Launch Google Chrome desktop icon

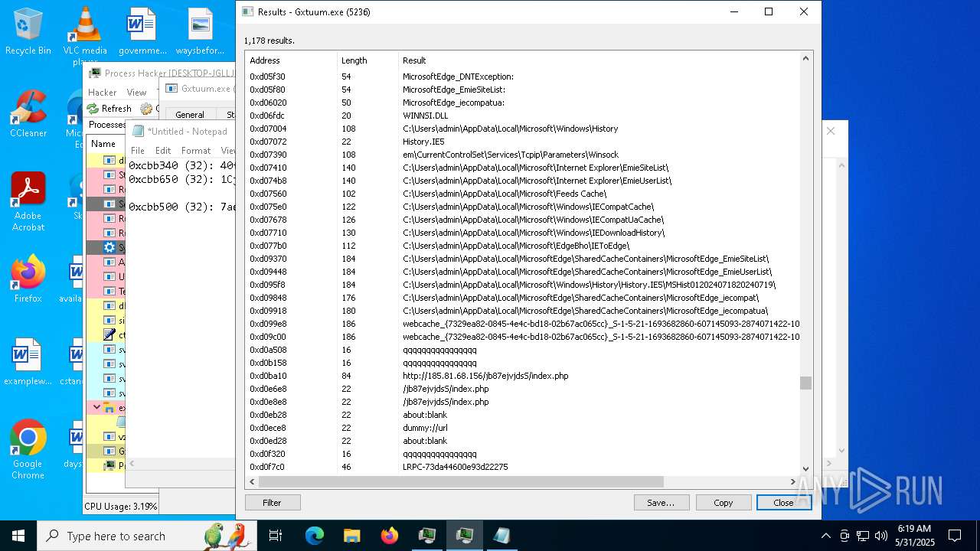pos(28,450)
